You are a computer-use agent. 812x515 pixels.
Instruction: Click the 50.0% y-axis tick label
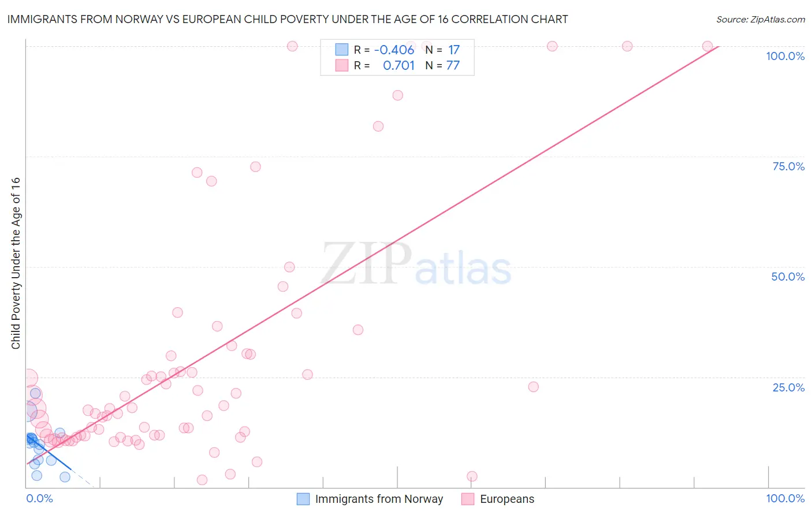pyautogui.click(x=788, y=277)
